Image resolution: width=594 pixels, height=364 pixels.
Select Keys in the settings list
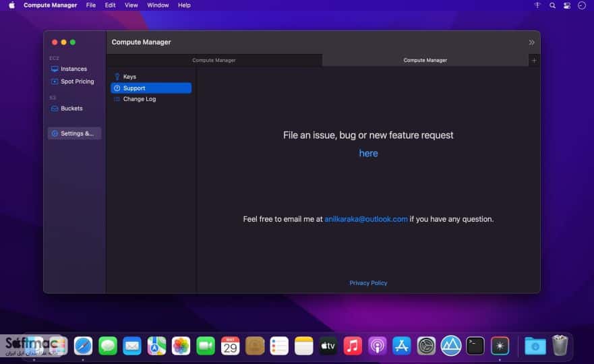[x=151, y=77]
